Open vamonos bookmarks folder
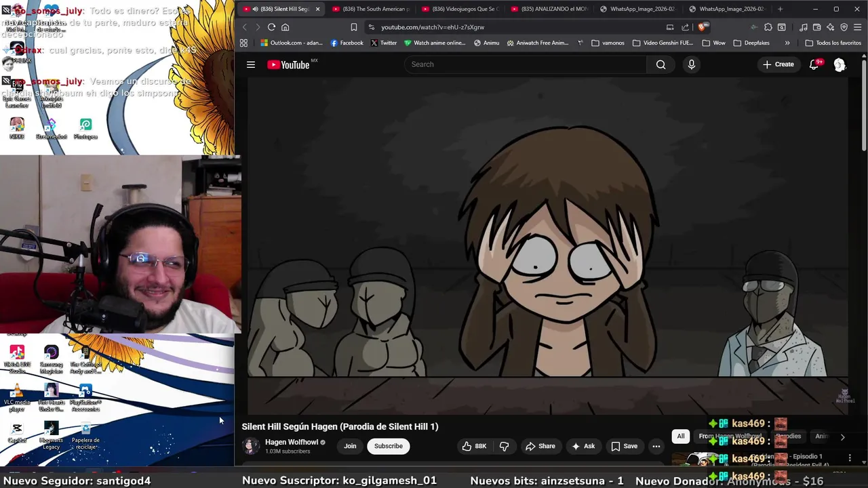 click(x=608, y=43)
